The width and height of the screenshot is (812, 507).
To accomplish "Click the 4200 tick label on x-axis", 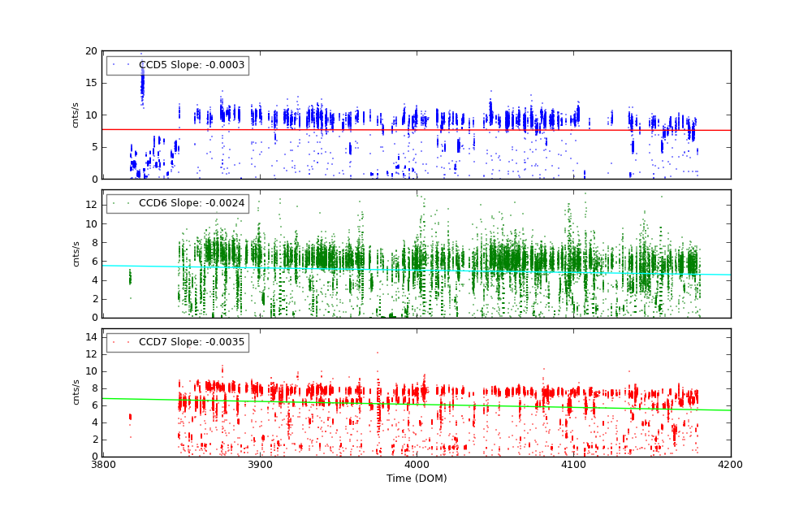I will pos(730,464).
